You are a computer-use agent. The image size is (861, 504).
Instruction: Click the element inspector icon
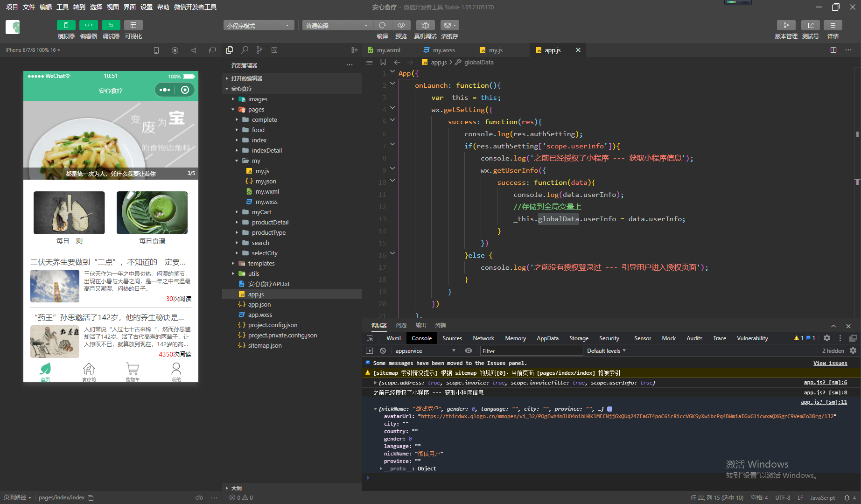point(370,338)
